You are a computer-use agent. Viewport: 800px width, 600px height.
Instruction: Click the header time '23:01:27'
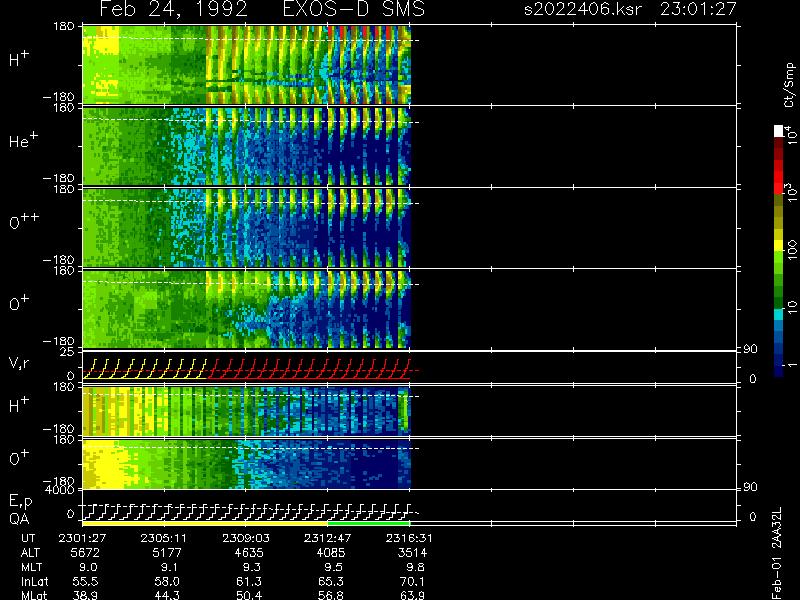[x=698, y=9]
